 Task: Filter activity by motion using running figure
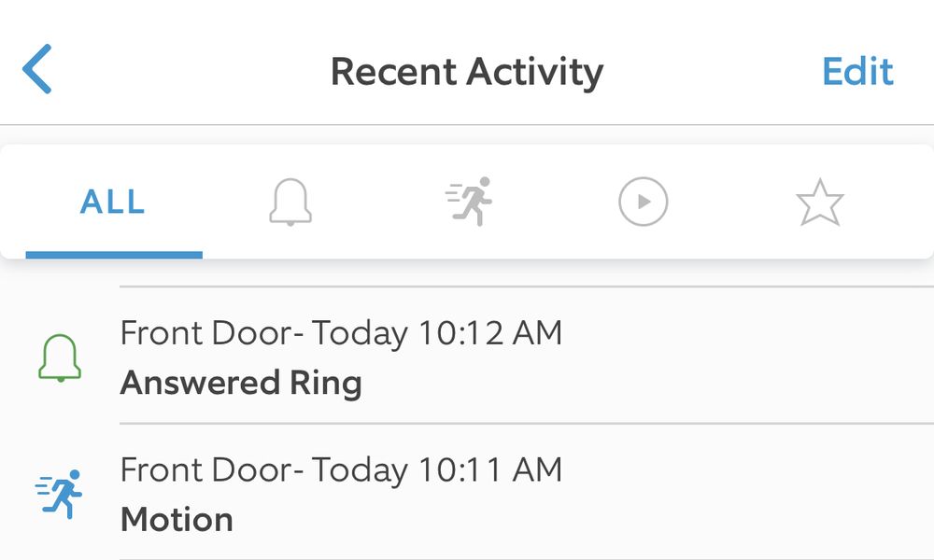pos(469,202)
